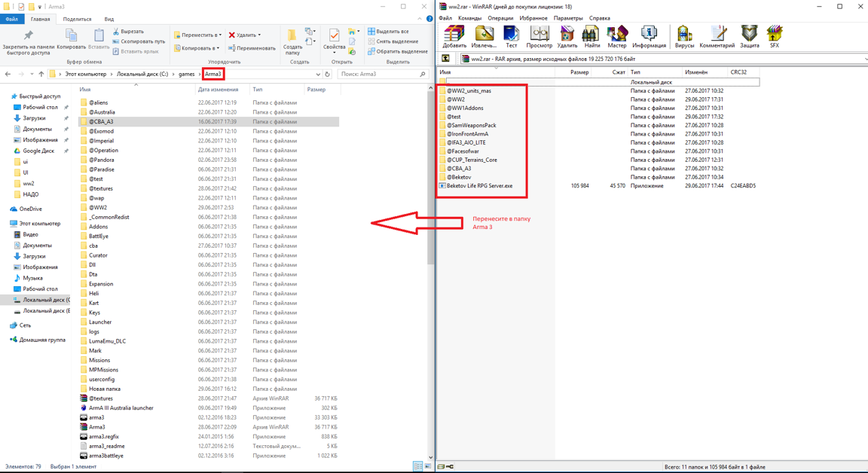Image resolution: width=868 pixels, height=473 pixels.
Task: Open the Explorer address bar history dropdown
Action: [318, 74]
